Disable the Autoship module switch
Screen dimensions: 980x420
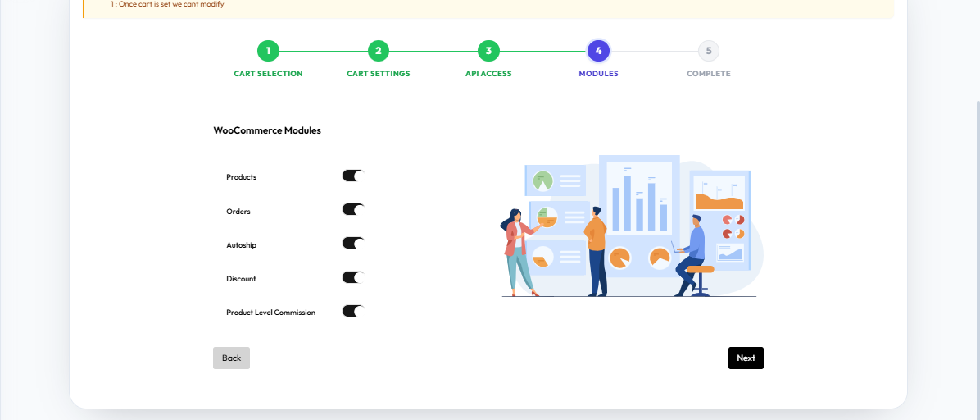click(x=353, y=244)
